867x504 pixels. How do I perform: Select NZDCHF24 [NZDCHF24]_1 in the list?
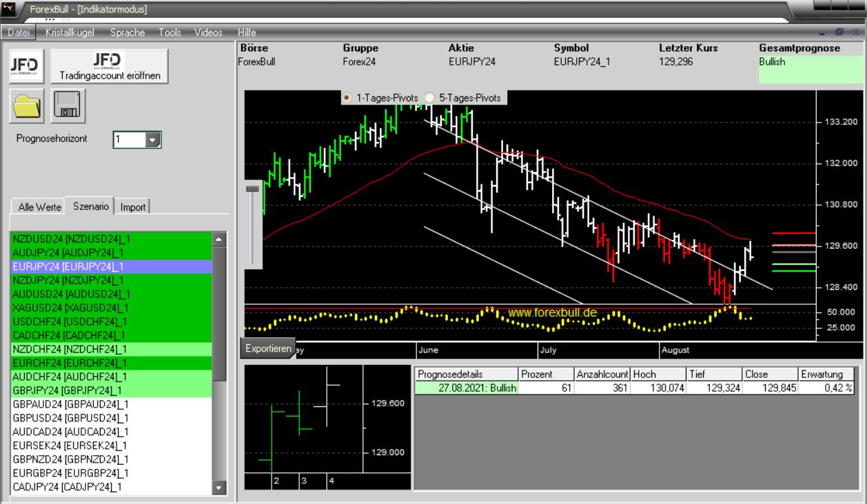click(111, 349)
